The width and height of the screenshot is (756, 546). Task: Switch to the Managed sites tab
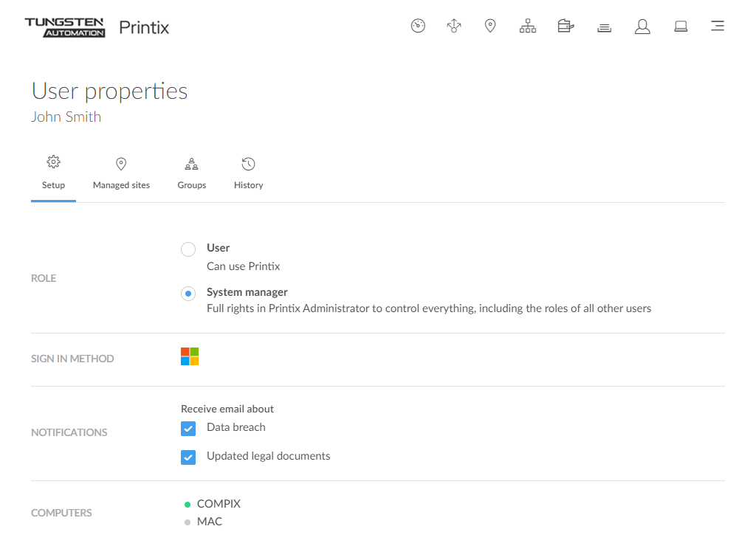click(121, 173)
